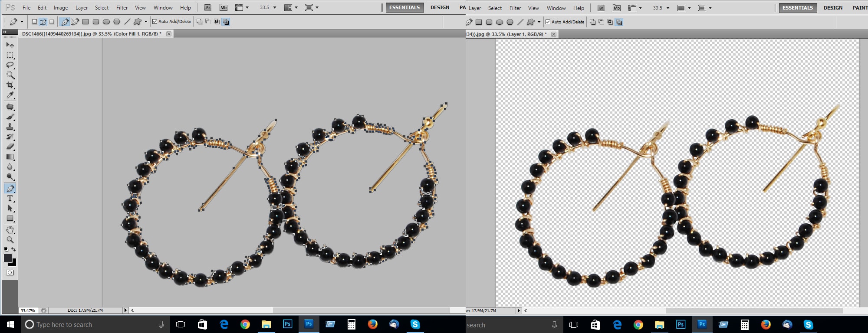868x333 pixels.
Task: Launch Mini Bridge in the right window
Action: [617, 8]
